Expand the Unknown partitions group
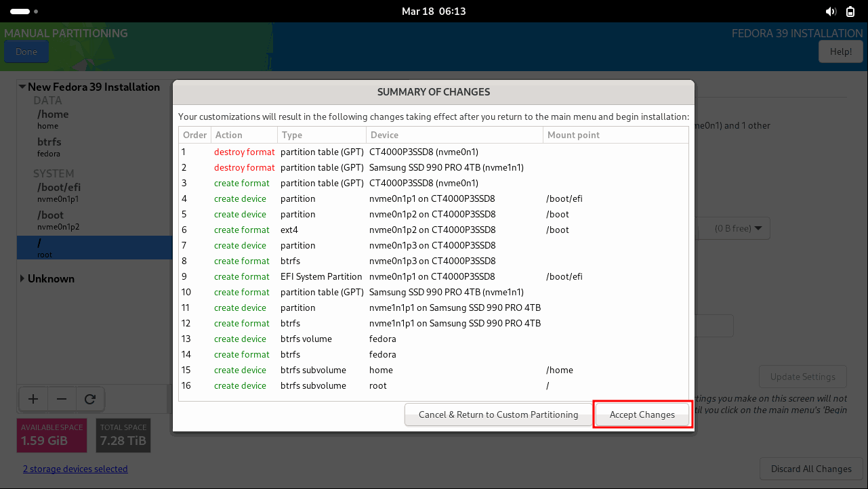This screenshot has height=489, width=868. 22,278
